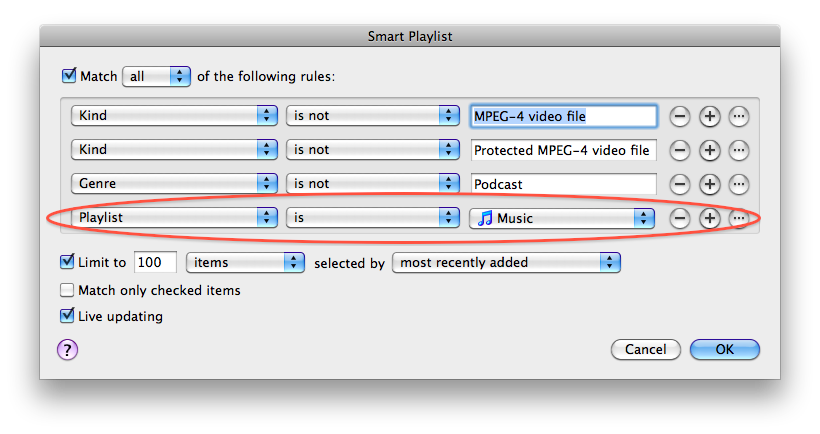
Task: Uncheck the Match rules checkbox
Action: pos(69,76)
